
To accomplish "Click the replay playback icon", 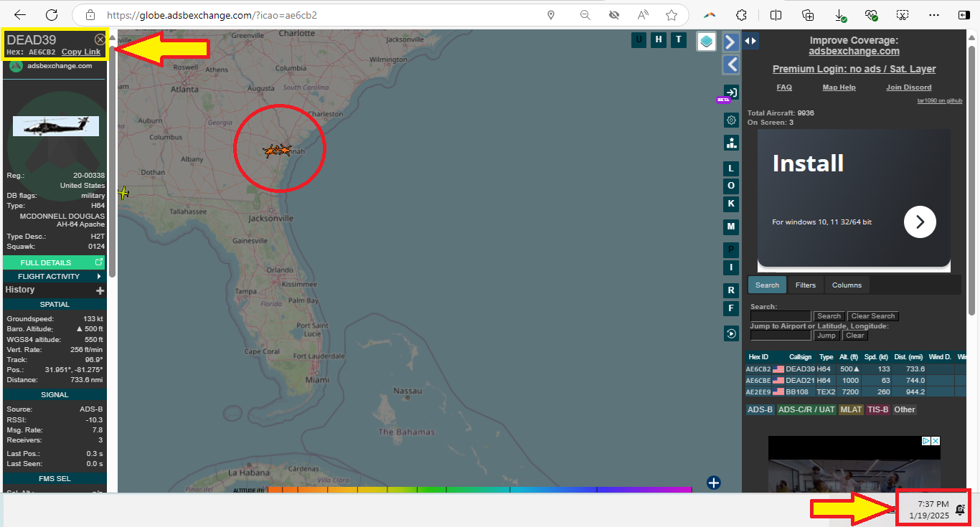I will 731,333.
